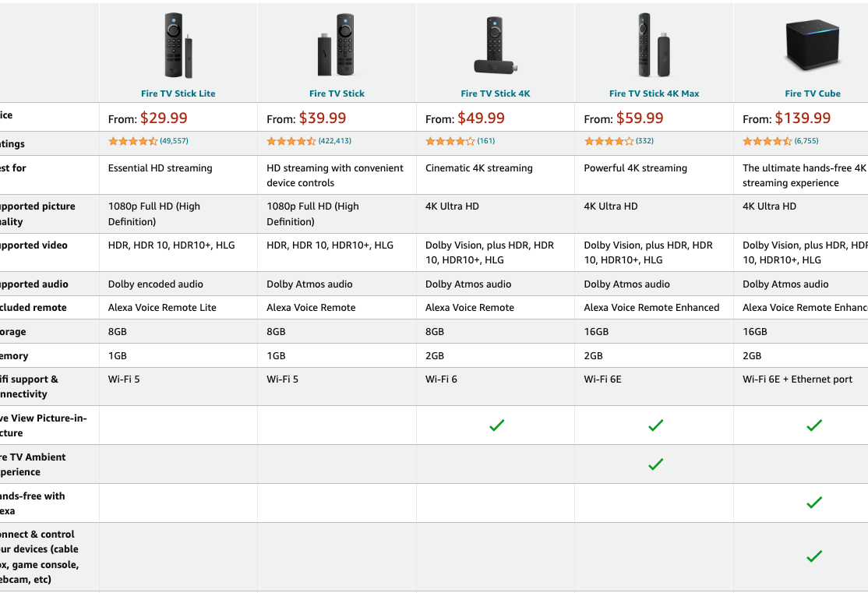Click the star rating with 422,413 reviews
This screenshot has width=868, height=593.
291,142
